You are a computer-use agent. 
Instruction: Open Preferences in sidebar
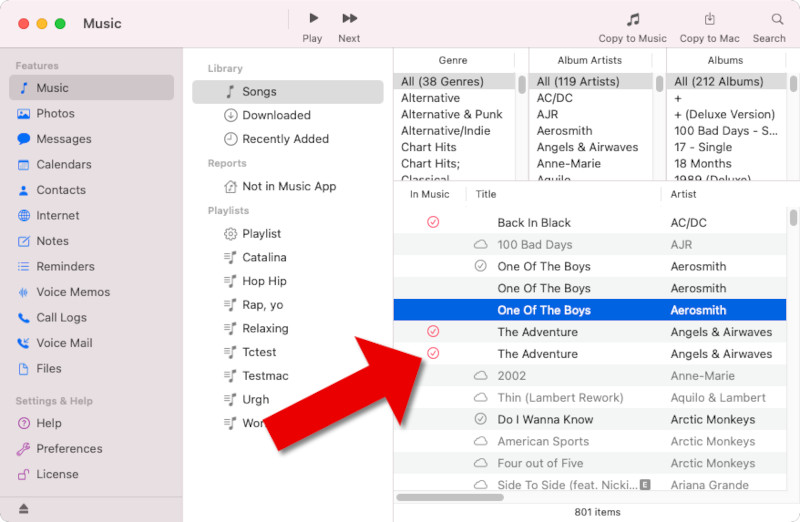click(x=91, y=449)
